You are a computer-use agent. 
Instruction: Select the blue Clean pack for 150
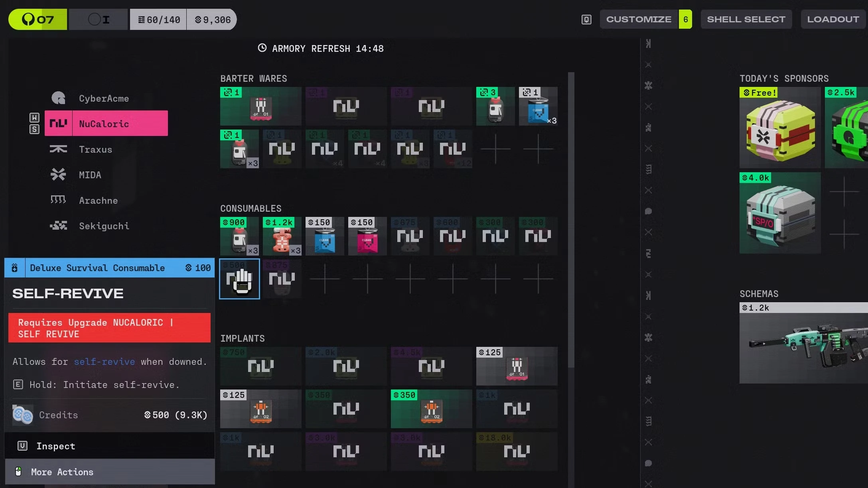[x=325, y=236]
